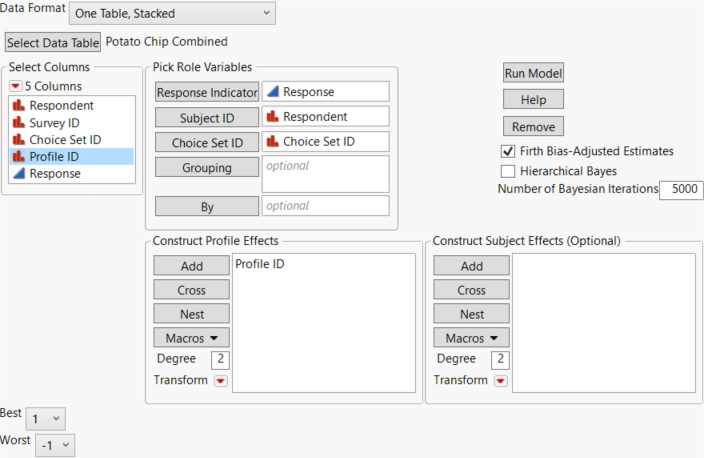The height and width of the screenshot is (458, 704).
Task: Select the Choice Set ID column in Select Columns
Action: coord(65,139)
